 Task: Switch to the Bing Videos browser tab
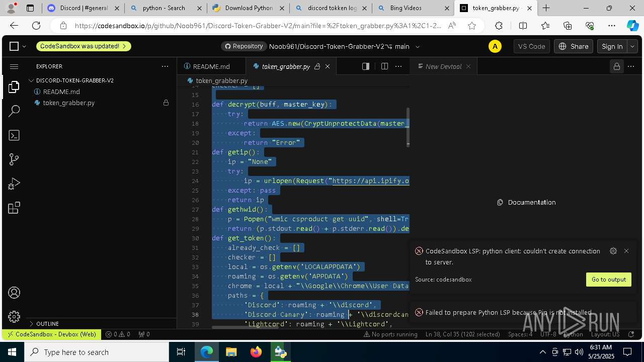[413, 8]
